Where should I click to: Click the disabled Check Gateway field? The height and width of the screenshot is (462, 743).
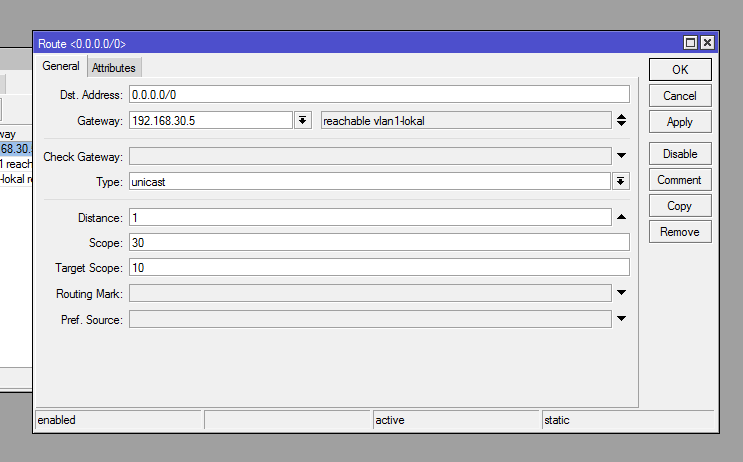(370, 156)
